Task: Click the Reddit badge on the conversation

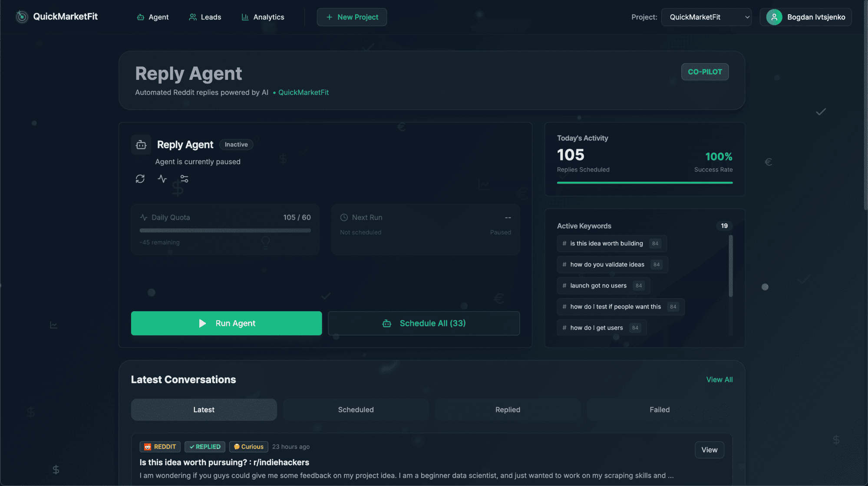Action: (160, 447)
